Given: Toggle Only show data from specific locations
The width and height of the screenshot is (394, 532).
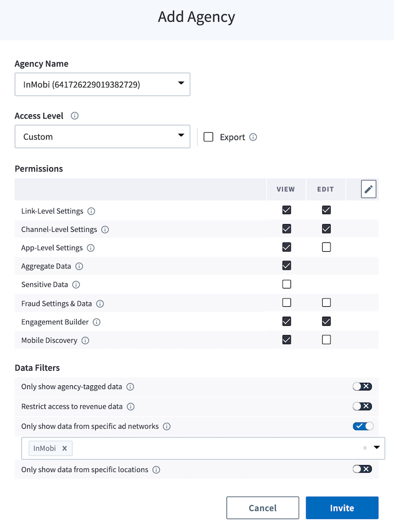Looking at the screenshot, I should pos(362,469).
